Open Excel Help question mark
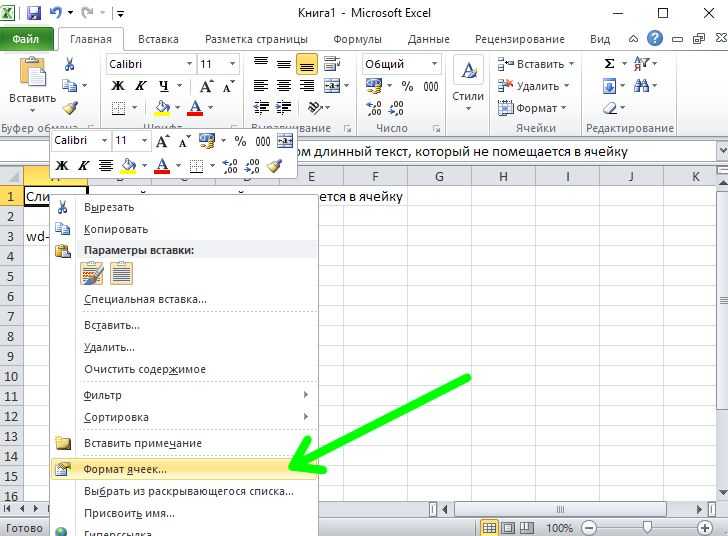The image size is (728, 536). point(655,38)
